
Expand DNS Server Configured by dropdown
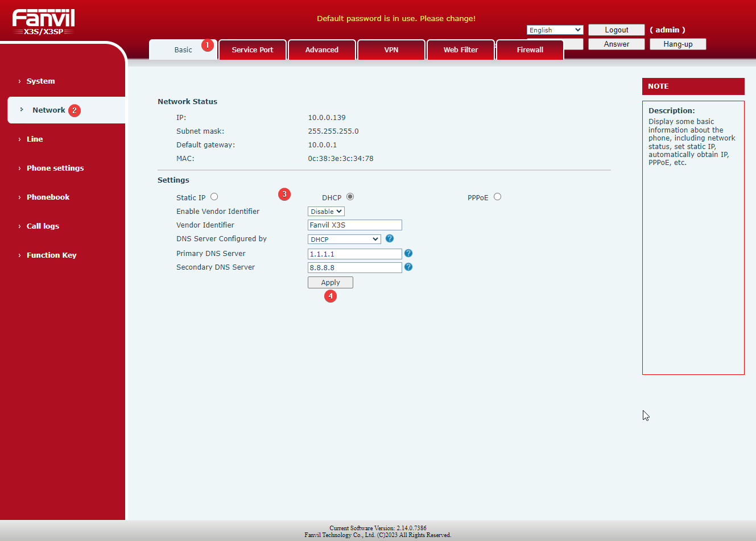coord(344,239)
